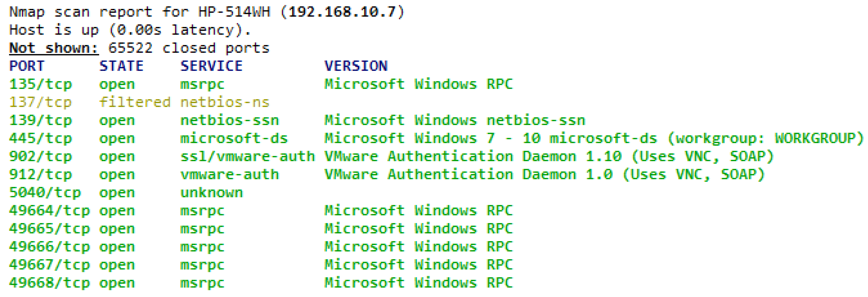The image size is (868, 297).
Task: Click the SERVICE column header
Action: tap(211, 66)
